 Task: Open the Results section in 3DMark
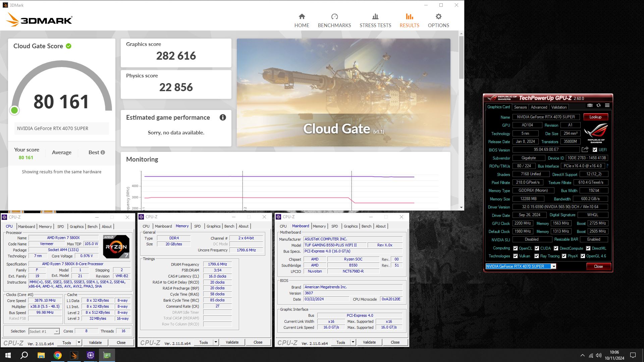point(409,20)
